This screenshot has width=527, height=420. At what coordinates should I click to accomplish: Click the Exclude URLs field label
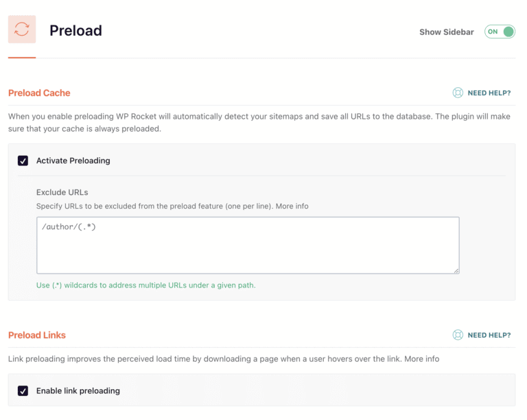pyautogui.click(x=62, y=193)
